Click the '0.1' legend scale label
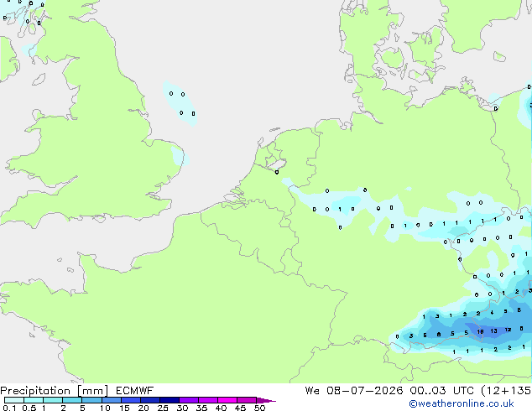This screenshot has width=532, height=411. coord(9,408)
